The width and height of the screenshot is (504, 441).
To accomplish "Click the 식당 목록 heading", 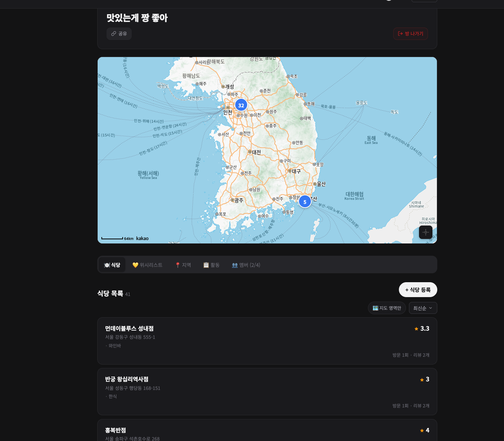I will (110, 293).
